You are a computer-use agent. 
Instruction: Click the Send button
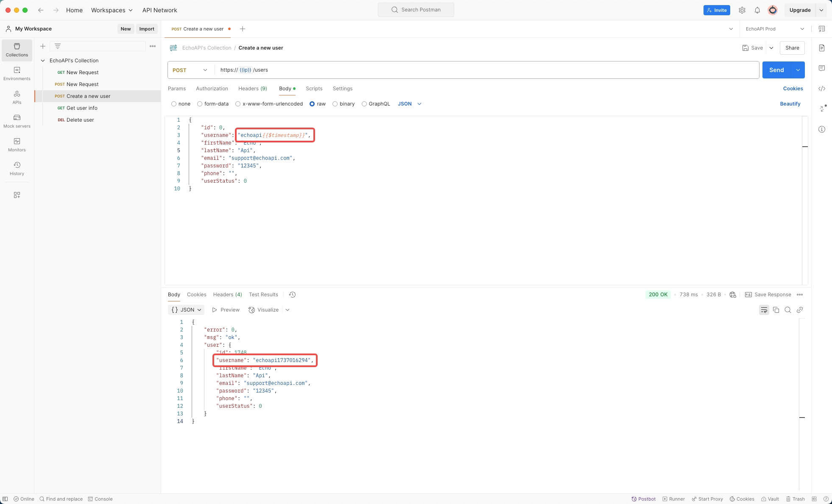point(777,70)
